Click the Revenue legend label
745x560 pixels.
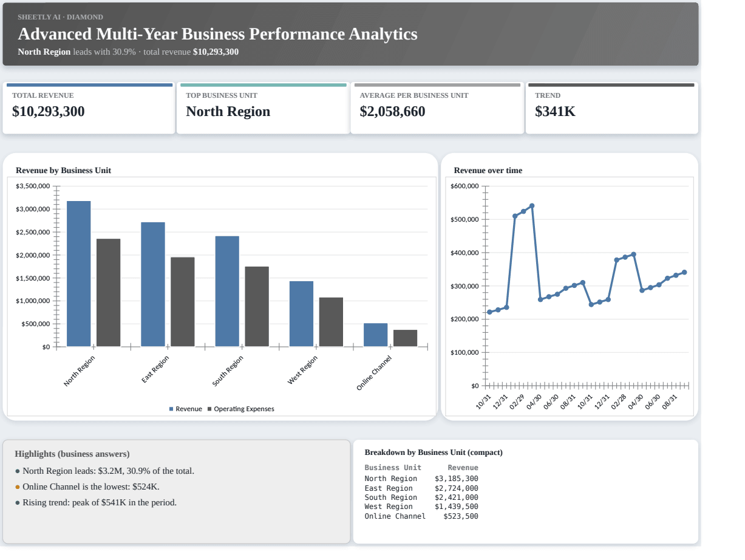pyautogui.click(x=189, y=409)
